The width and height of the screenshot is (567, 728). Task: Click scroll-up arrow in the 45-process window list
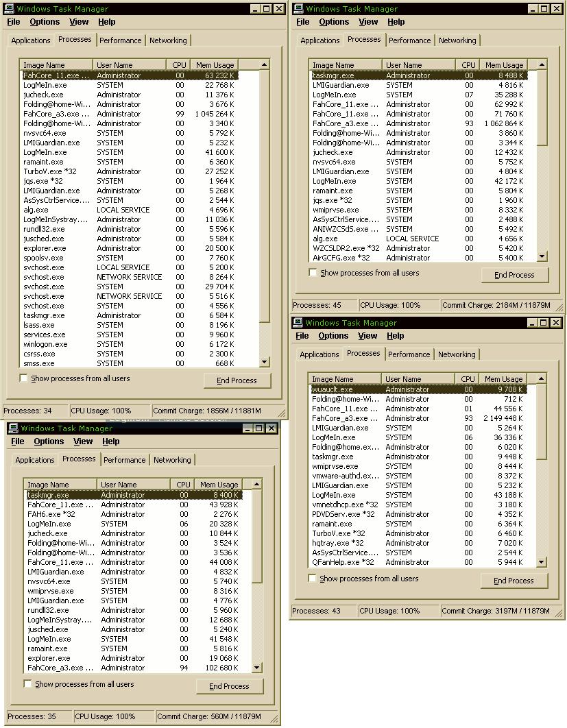542,64
